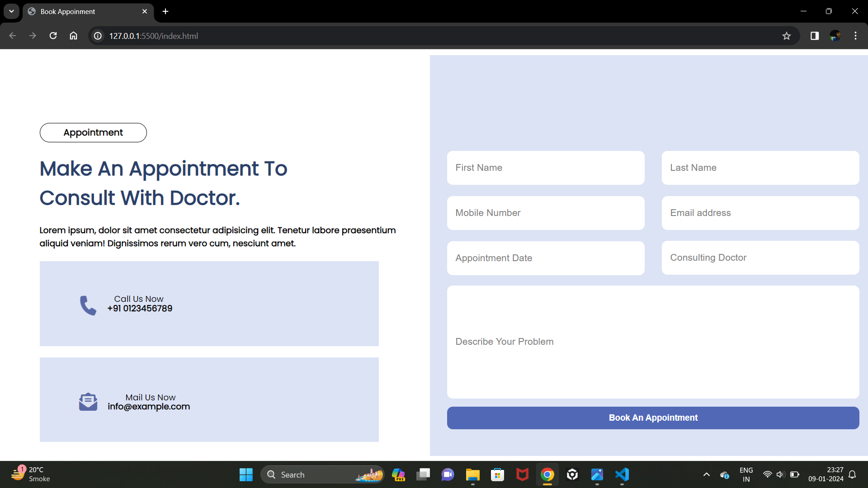Open File Explorer from the taskbar

point(472,474)
